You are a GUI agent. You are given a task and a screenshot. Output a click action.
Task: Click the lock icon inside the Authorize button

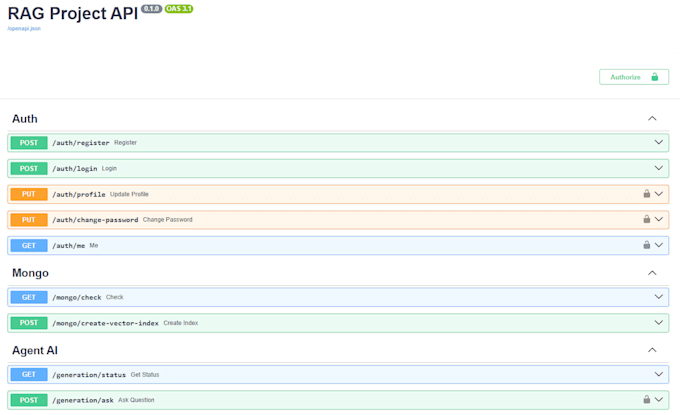655,77
